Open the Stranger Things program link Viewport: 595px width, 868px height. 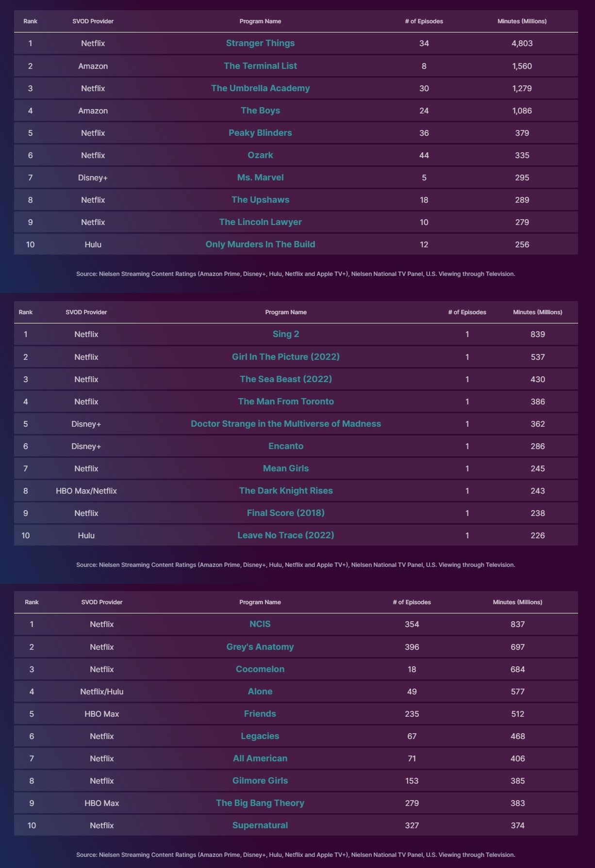(260, 43)
